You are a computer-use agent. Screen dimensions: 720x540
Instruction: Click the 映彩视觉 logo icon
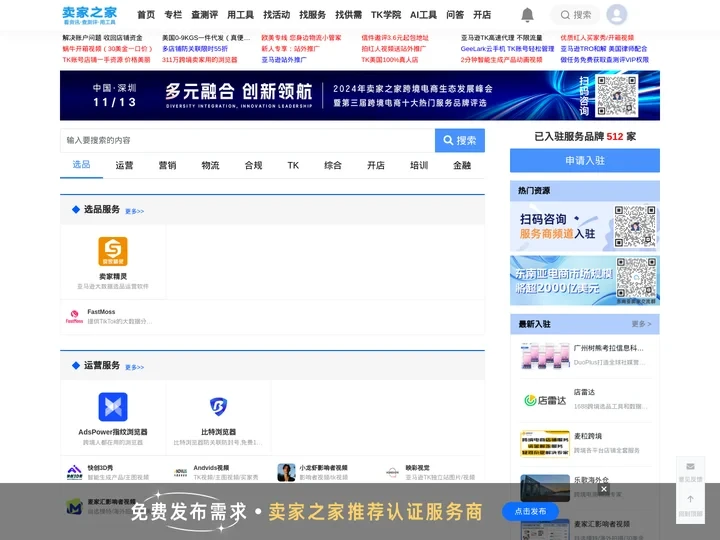coord(392,472)
